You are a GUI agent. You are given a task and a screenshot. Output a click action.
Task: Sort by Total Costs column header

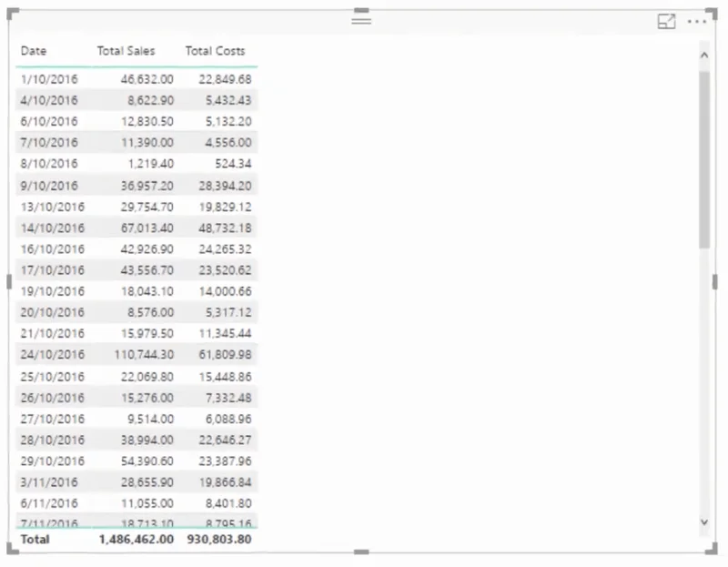(215, 51)
